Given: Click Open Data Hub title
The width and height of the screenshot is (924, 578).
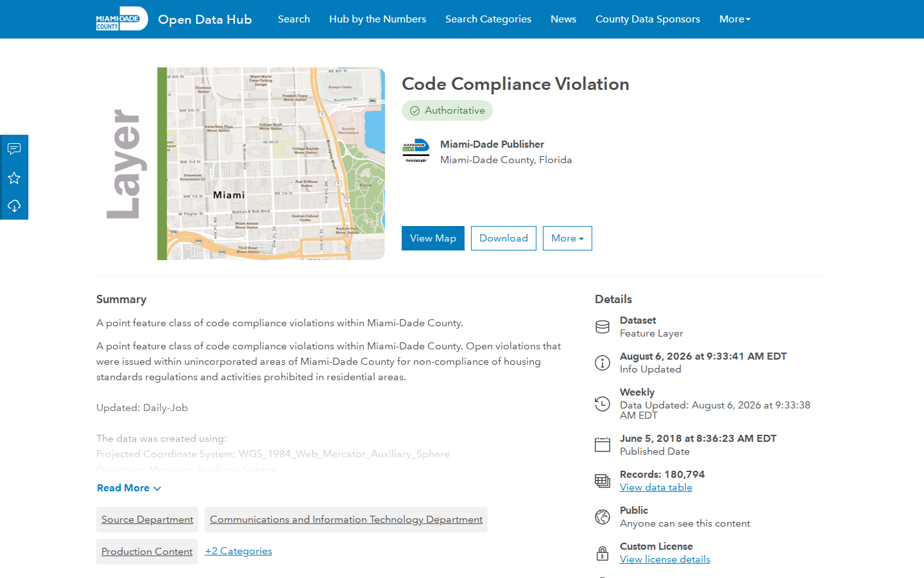Looking at the screenshot, I should pos(205,19).
